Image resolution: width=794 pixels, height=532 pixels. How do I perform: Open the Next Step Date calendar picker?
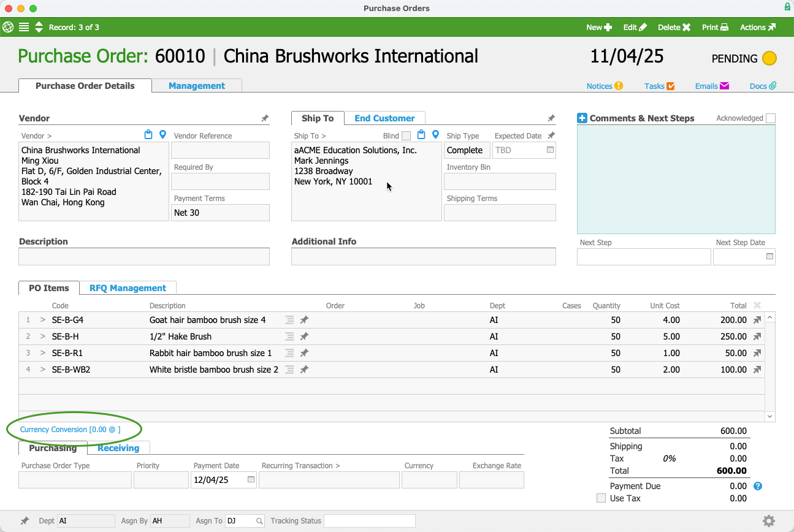[770, 257]
